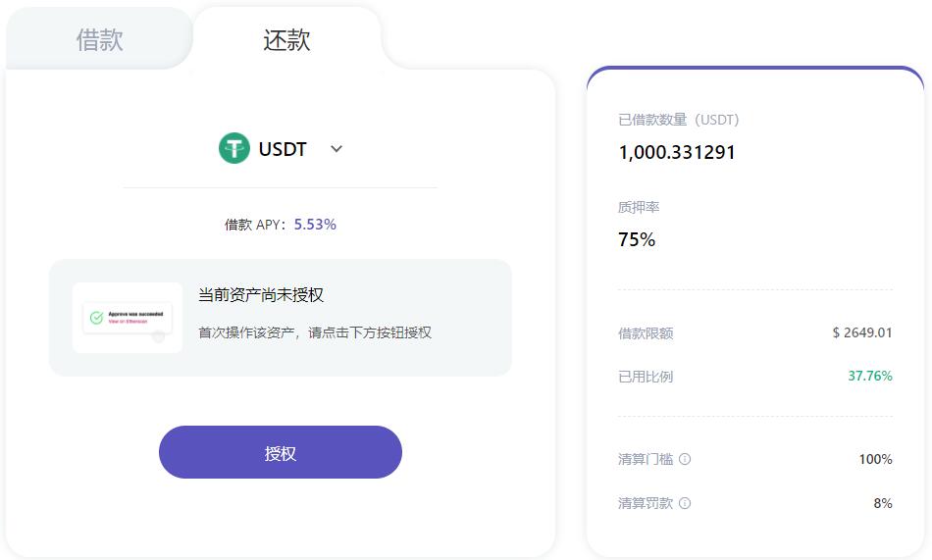This screenshot has height=560, width=932.
Task: Expand the USDT asset dropdown chevron
Action: [x=337, y=149]
